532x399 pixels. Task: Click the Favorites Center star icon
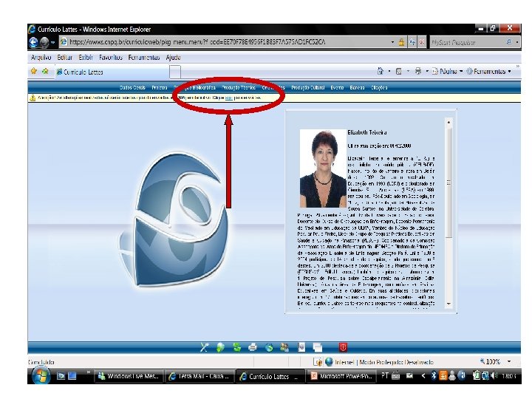(x=33, y=71)
